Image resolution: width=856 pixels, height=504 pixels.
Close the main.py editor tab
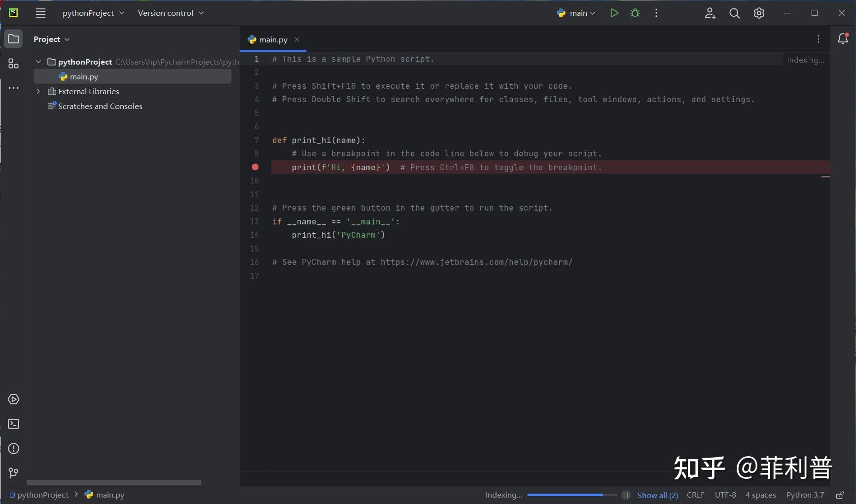(x=297, y=40)
